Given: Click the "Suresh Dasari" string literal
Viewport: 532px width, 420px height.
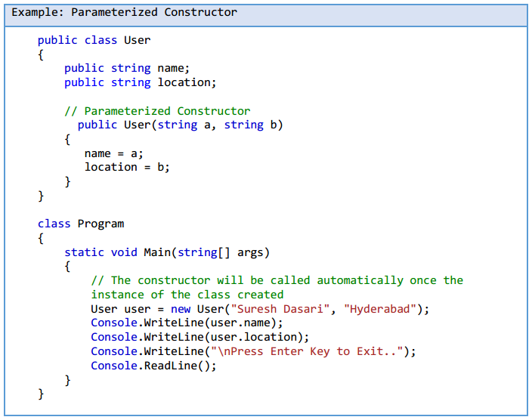Looking at the screenshot, I should point(280,309).
